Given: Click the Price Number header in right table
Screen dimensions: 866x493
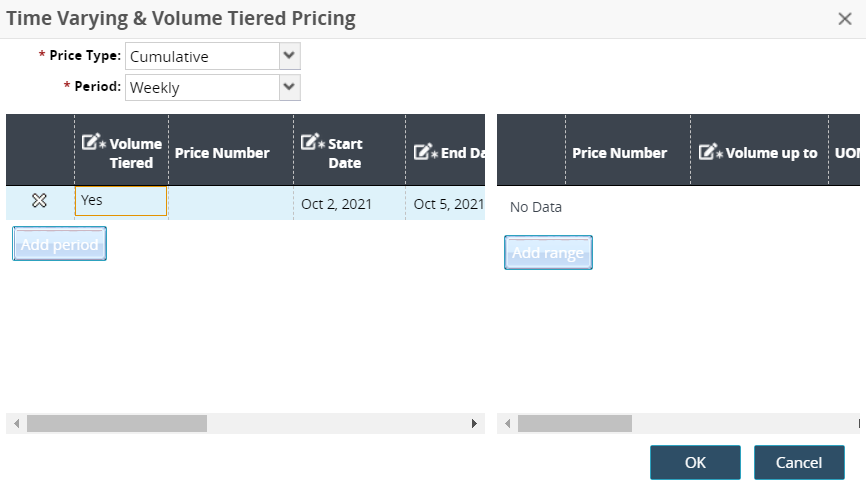Looking at the screenshot, I should pos(619,153).
